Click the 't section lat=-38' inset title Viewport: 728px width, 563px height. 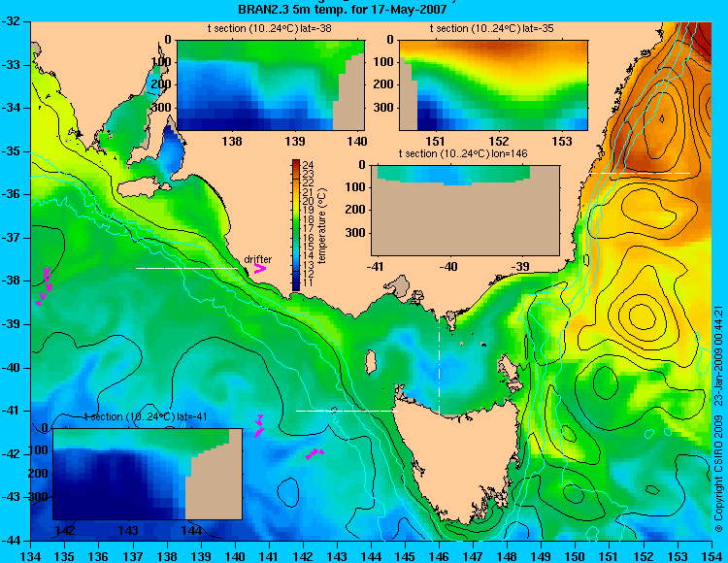(x=269, y=28)
